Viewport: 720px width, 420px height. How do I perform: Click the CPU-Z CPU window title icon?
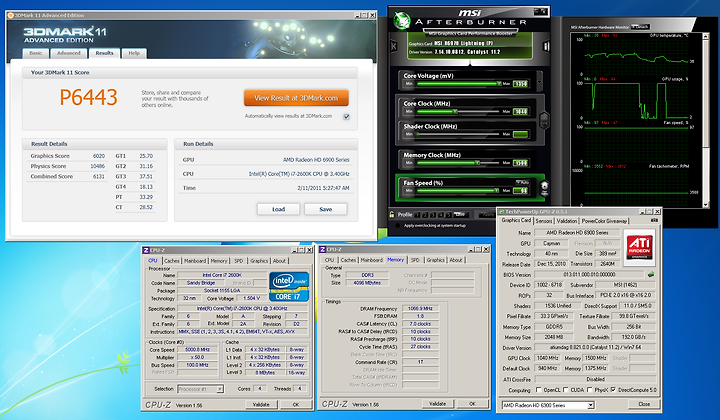[146, 250]
